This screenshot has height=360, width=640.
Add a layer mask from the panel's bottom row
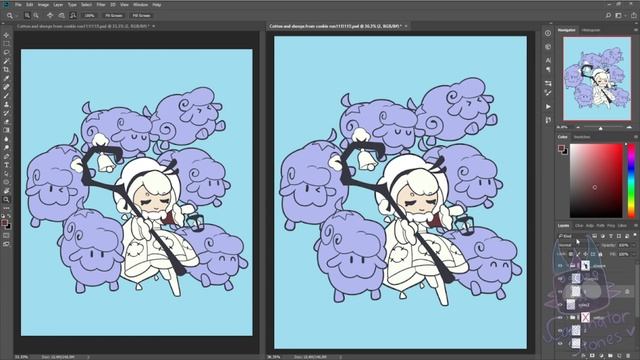593,356
